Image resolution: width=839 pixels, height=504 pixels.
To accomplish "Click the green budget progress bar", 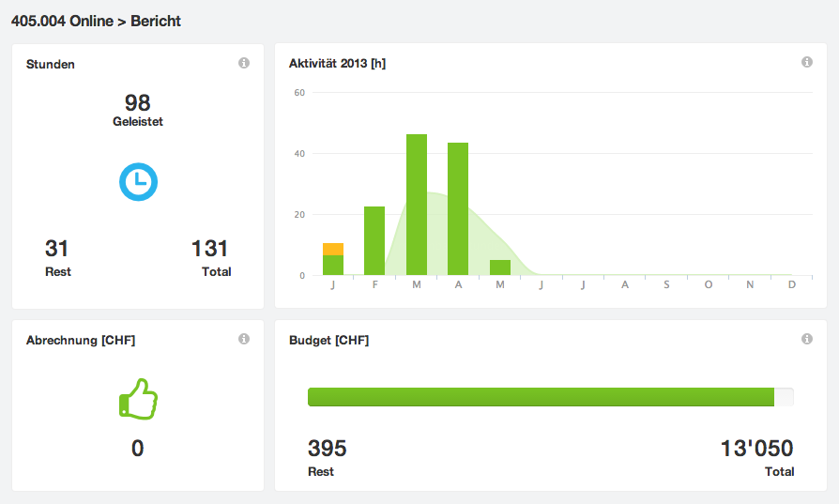I will pos(541,397).
